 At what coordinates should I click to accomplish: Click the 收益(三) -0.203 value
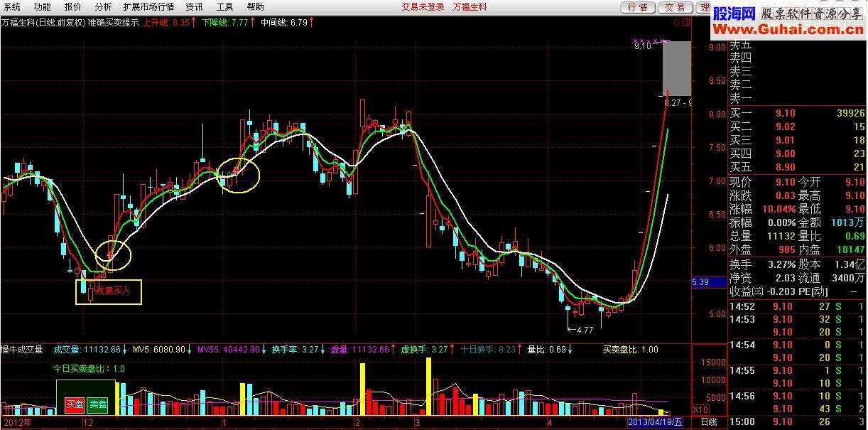click(x=780, y=291)
